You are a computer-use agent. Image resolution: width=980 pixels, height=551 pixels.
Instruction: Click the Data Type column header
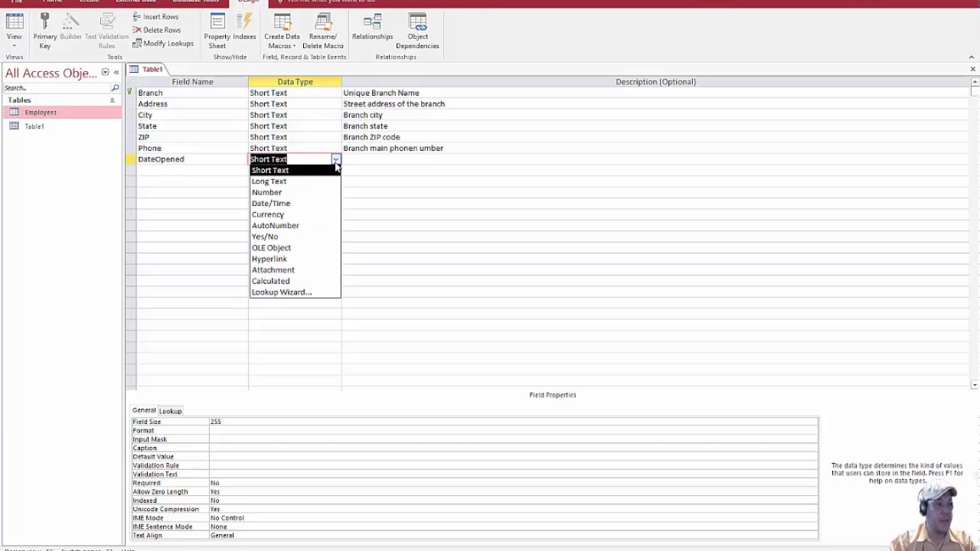pos(295,82)
